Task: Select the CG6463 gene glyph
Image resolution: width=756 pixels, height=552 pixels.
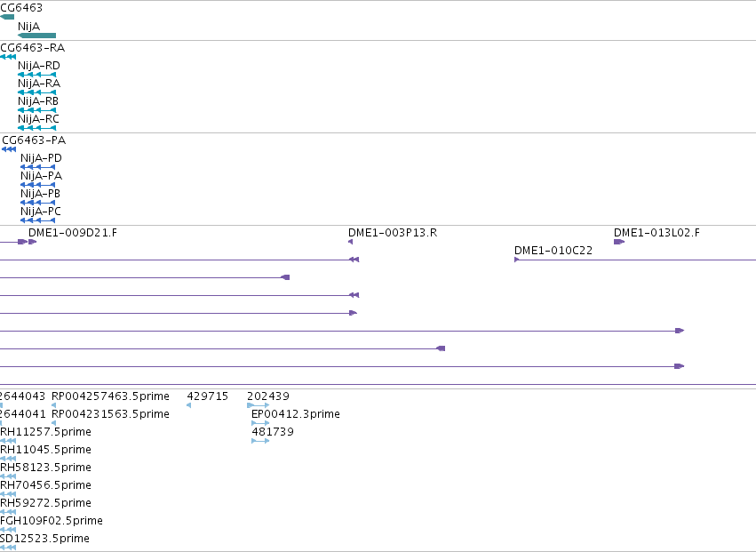Action: (x=7, y=17)
